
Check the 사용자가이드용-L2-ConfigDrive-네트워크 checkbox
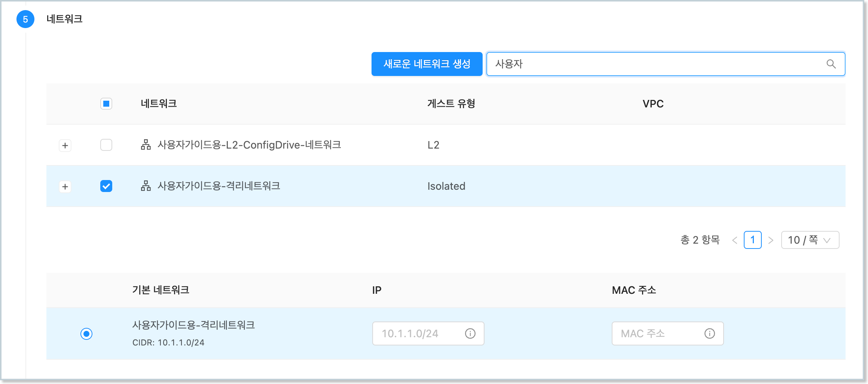106,145
